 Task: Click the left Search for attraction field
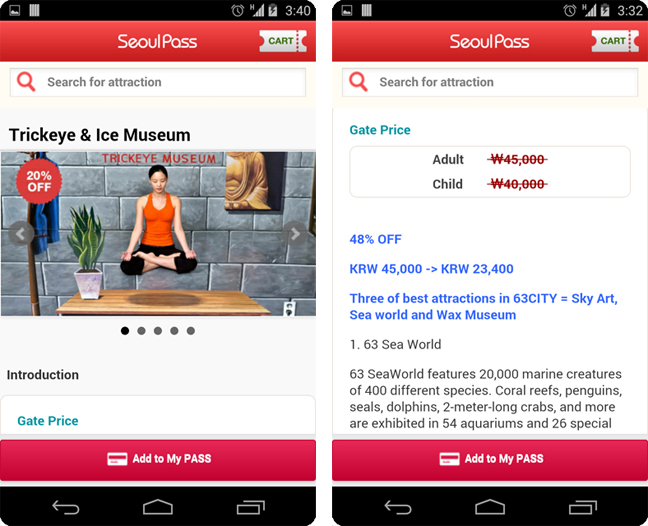coord(158,82)
